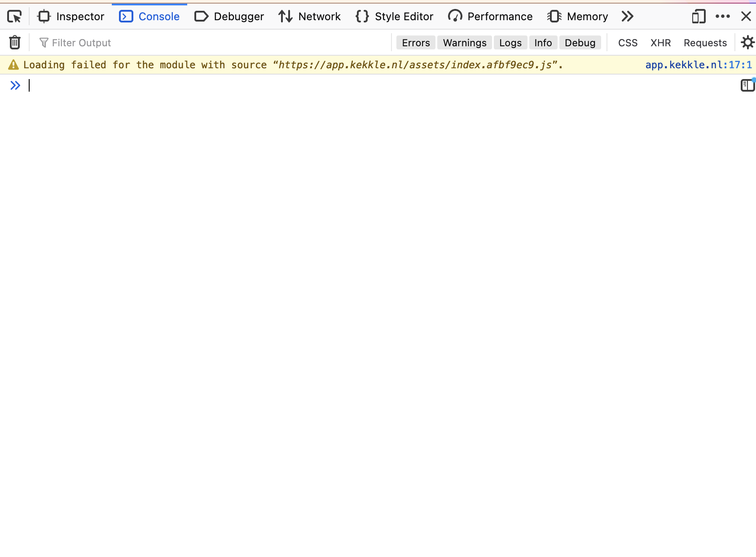Toggle the Errors filter
The height and width of the screenshot is (557, 756).
(415, 42)
